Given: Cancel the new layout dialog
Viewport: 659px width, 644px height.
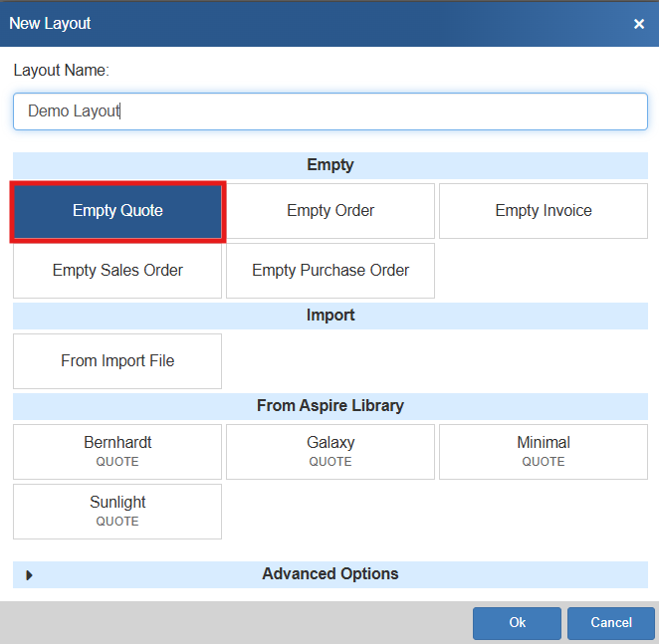Looking at the screenshot, I should (610, 623).
